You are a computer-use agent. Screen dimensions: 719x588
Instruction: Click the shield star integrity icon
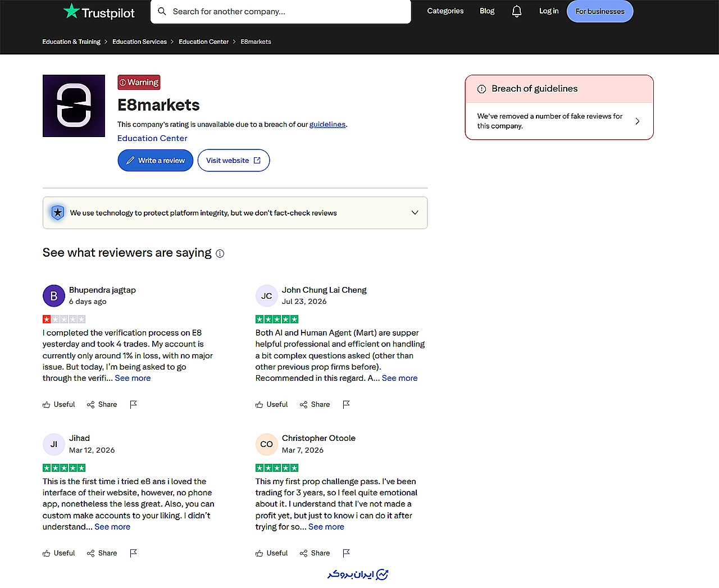(x=57, y=212)
